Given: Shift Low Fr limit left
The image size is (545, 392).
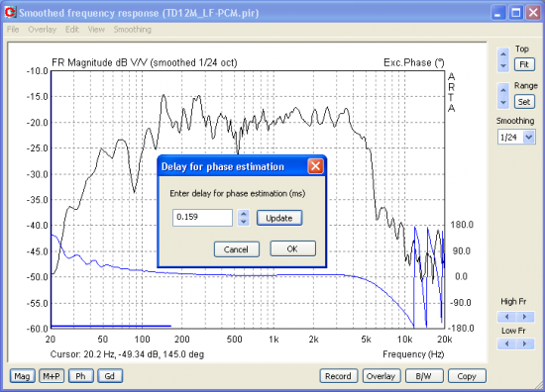Looking at the screenshot, I should (507, 343).
